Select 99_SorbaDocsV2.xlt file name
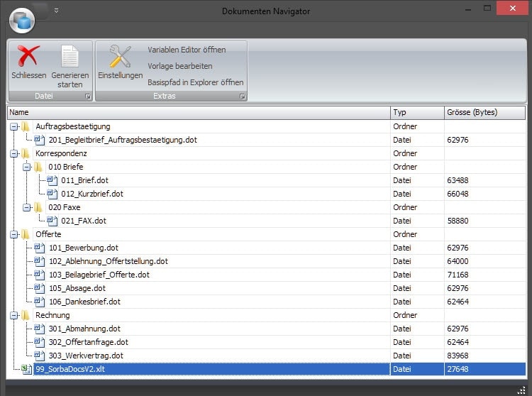Viewport: 532px width, 396px height. [70, 369]
